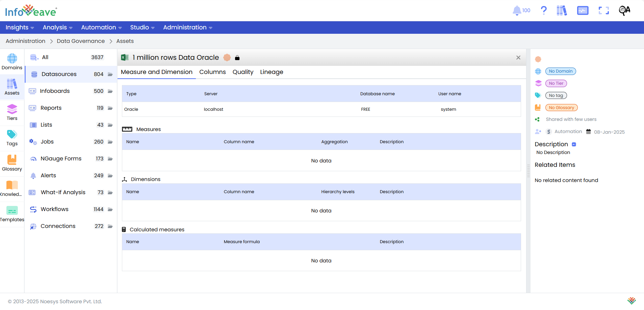Go to Domains in the sidebar
The width and height of the screenshot is (644, 310).
point(12,62)
